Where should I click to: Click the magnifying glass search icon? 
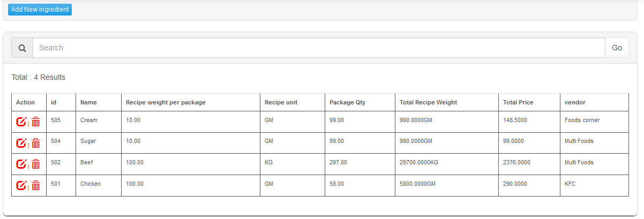(22, 48)
